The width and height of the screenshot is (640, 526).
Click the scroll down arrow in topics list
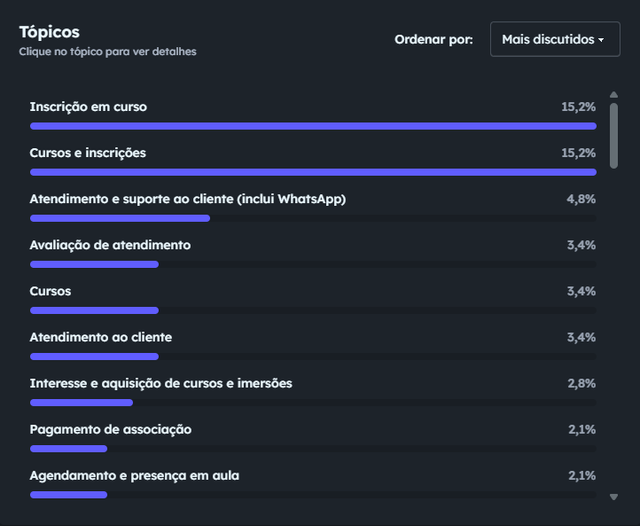613,497
